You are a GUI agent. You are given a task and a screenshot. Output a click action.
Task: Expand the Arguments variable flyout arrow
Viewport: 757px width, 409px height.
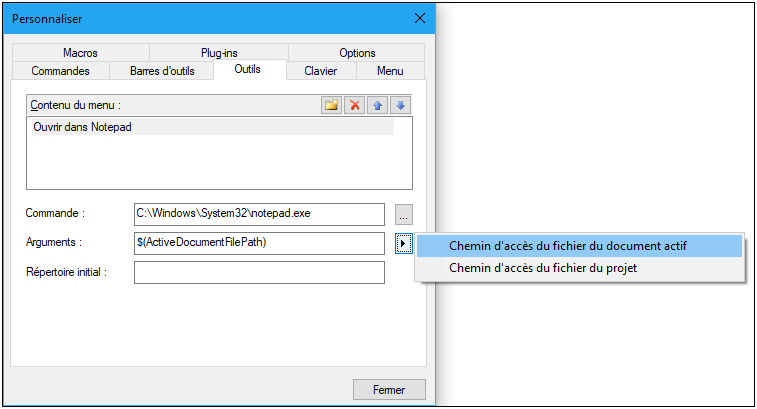point(403,243)
